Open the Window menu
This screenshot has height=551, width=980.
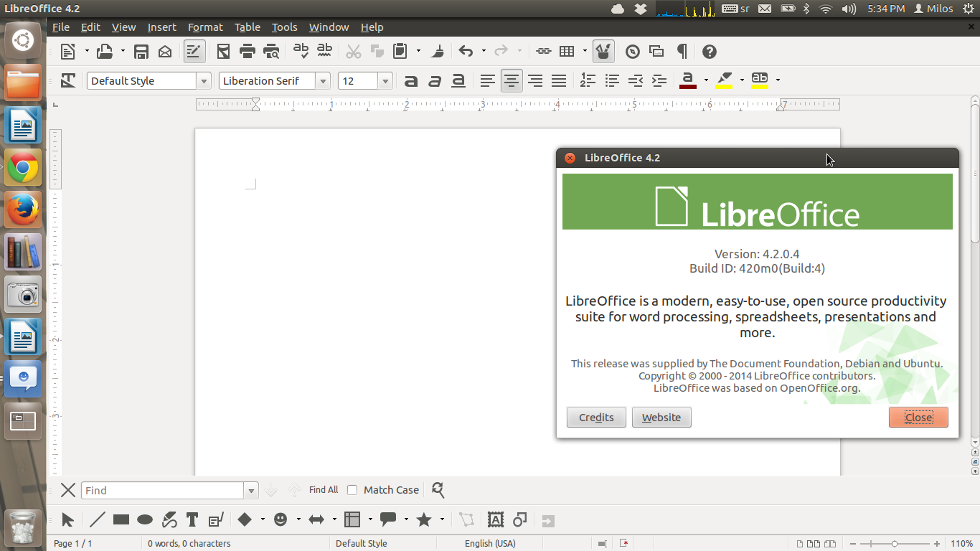(x=329, y=27)
